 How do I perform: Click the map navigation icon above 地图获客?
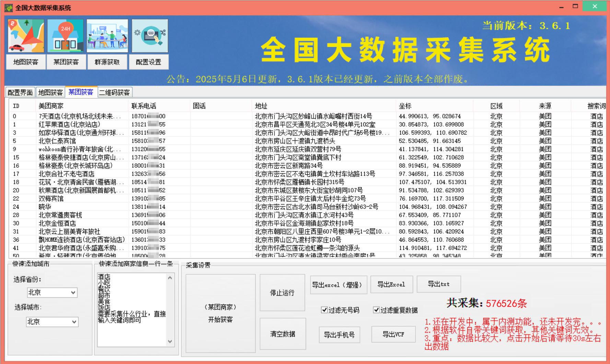pyautogui.click(x=26, y=36)
